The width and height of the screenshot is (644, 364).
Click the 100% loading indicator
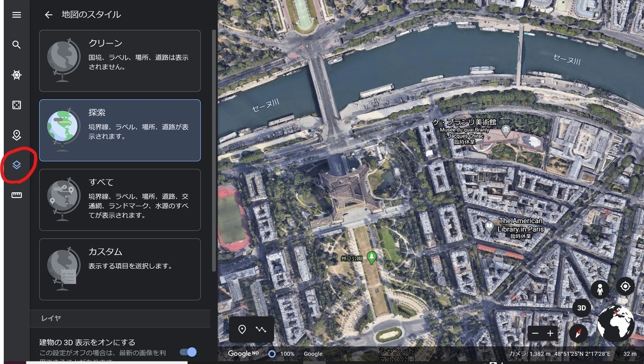(x=281, y=354)
